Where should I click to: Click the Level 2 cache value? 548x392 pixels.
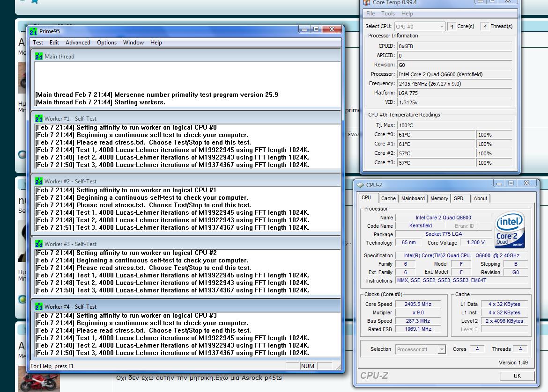click(x=504, y=321)
